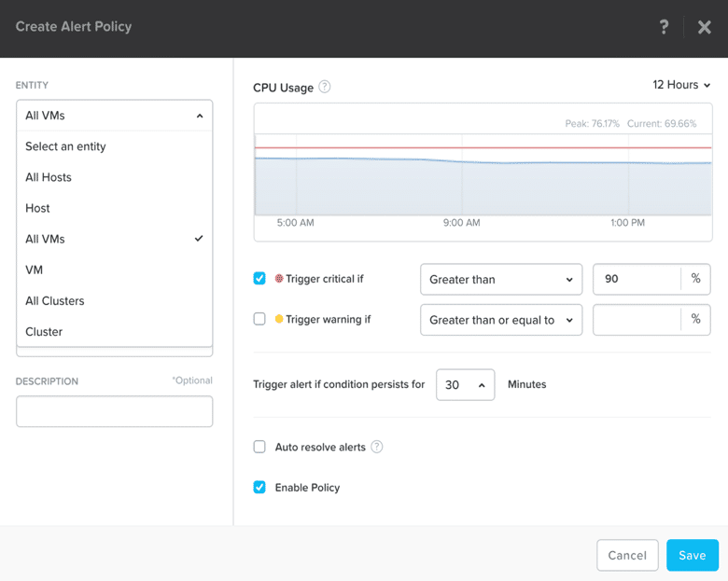
Task: Click the Description text field
Action: (114, 411)
